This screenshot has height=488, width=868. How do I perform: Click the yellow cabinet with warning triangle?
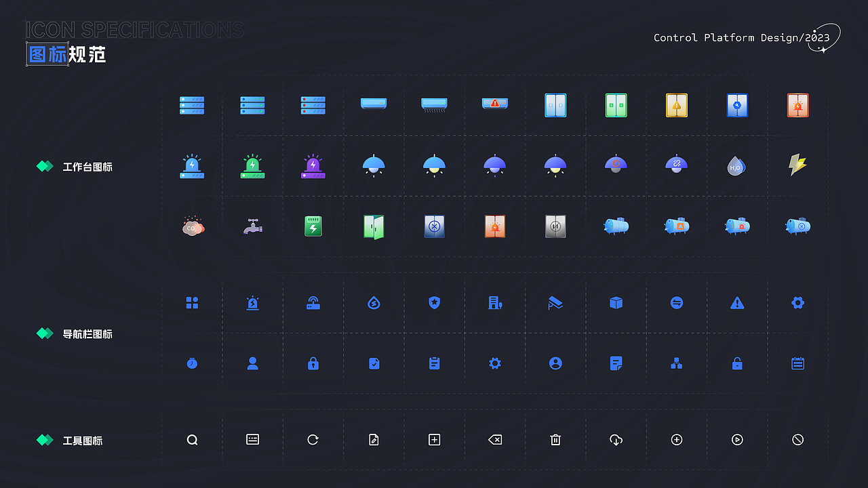point(677,105)
